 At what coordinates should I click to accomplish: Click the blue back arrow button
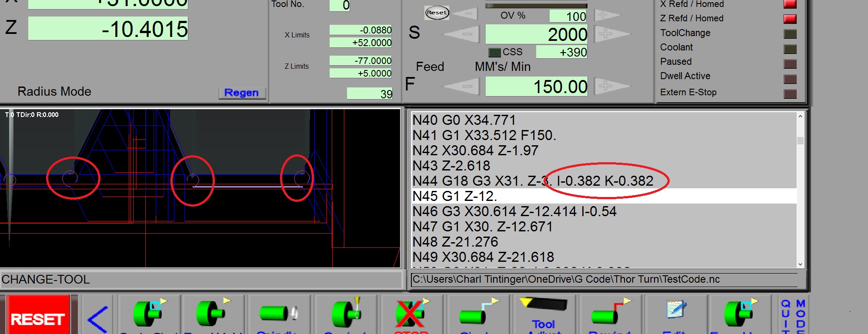[98, 320]
